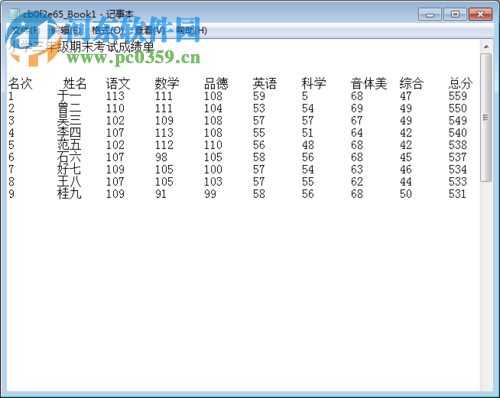Click the name 桂九 in the last row

pyautogui.click(x=69, y=194)
